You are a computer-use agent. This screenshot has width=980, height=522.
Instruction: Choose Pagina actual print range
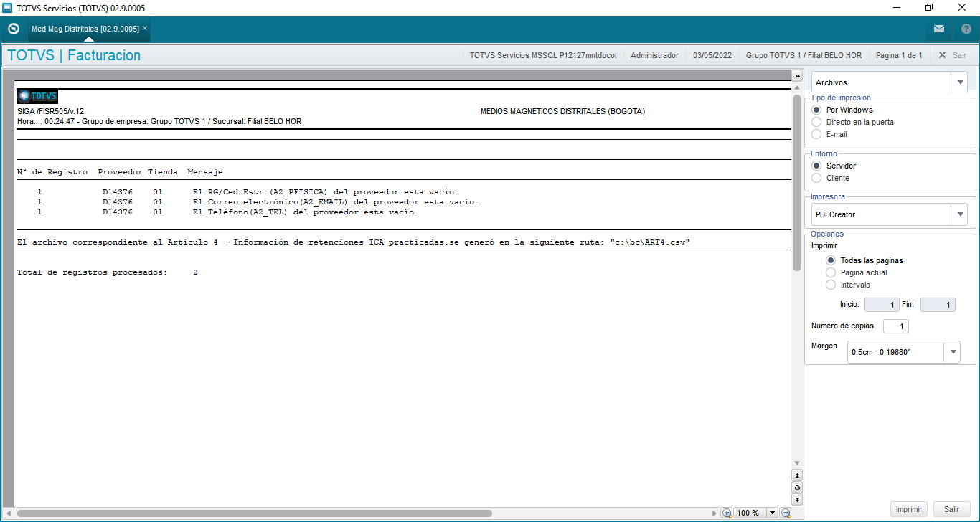831,272
